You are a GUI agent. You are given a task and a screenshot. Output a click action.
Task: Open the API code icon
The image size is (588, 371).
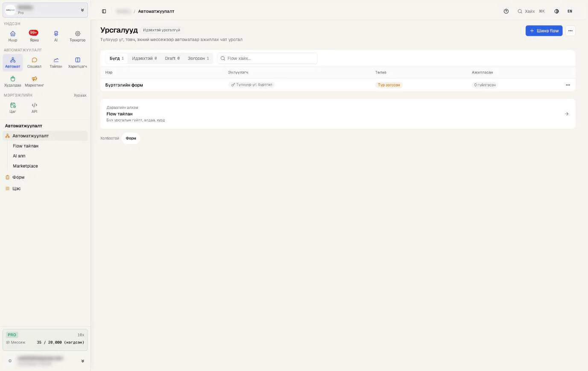pos(34,108)
